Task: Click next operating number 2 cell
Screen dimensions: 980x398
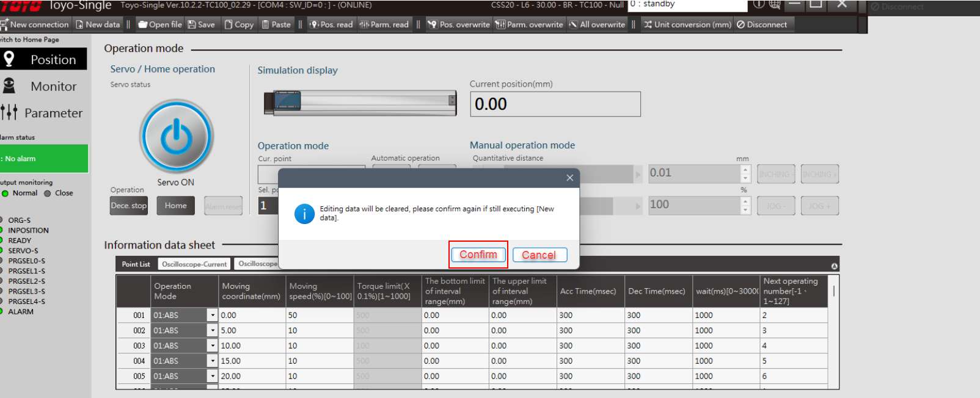Action: pyautogui.click(x=794, y=315)
